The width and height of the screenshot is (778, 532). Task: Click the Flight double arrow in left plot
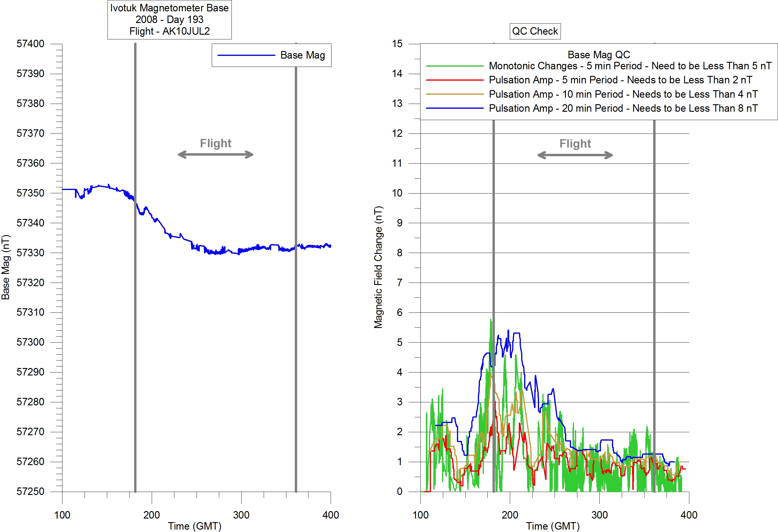pyautogui.click(x=215, y=155)
